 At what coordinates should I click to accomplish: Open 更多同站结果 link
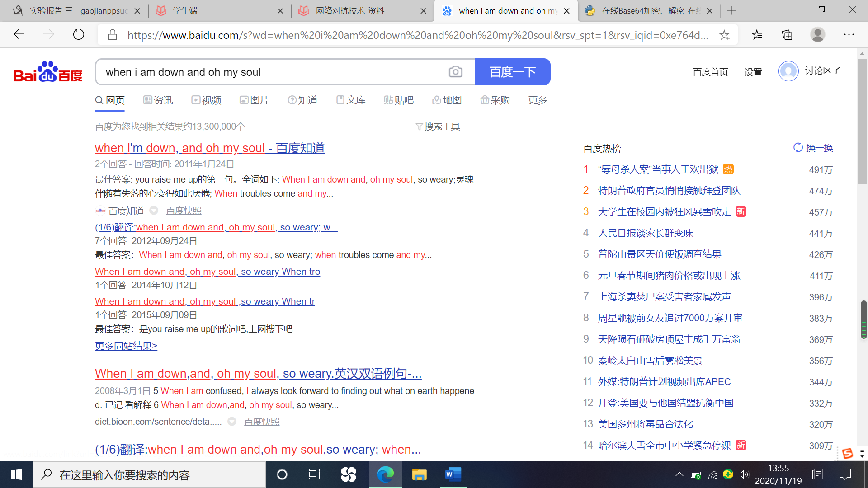[x=126, y=346]
